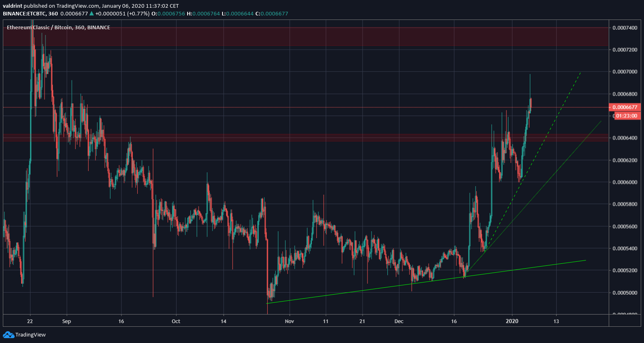Click the open value O:0.0006756

(x=168, y=13)
